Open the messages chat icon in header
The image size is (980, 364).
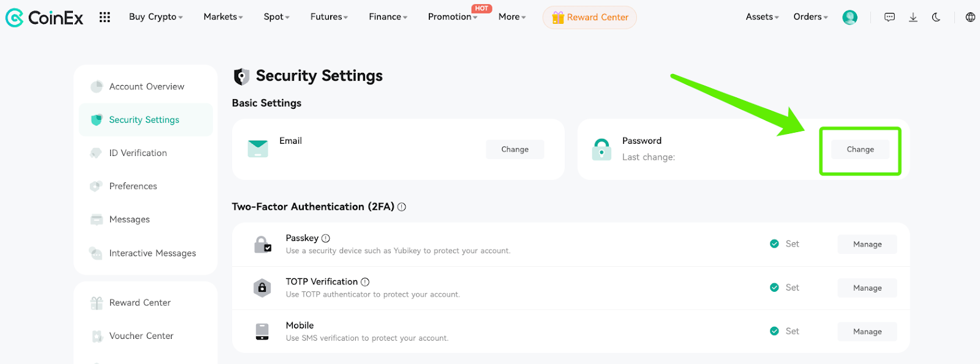coord(889,17)
